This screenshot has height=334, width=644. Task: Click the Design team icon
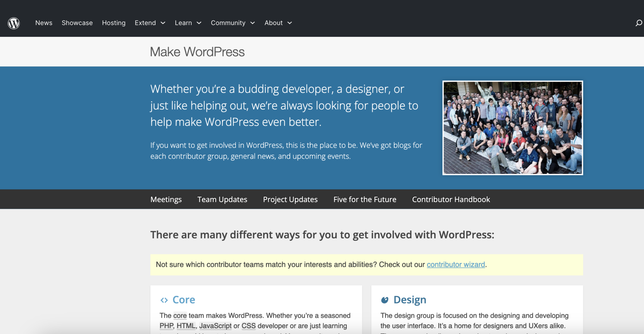click(x=385, y=300)
